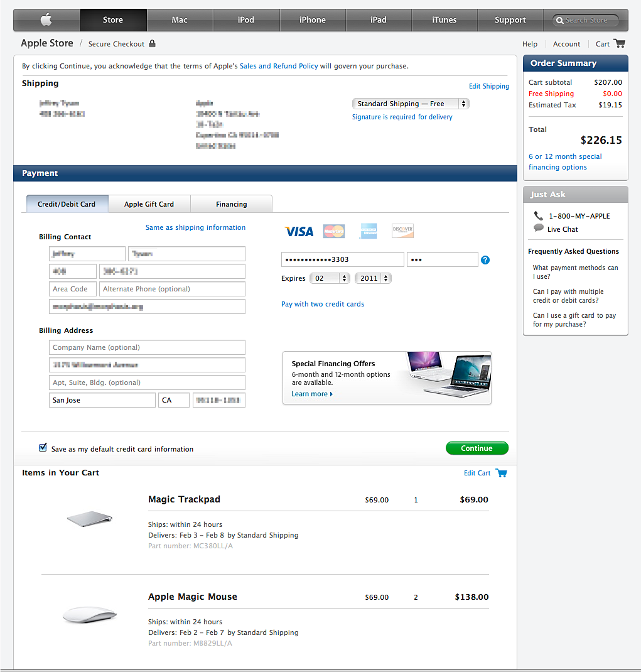Select the American Express logo
Screen dimensions: 641x672
point(369,231)
